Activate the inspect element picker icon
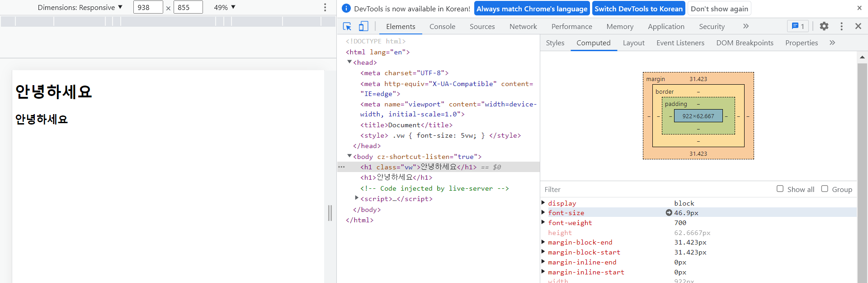 coord(347,26)
